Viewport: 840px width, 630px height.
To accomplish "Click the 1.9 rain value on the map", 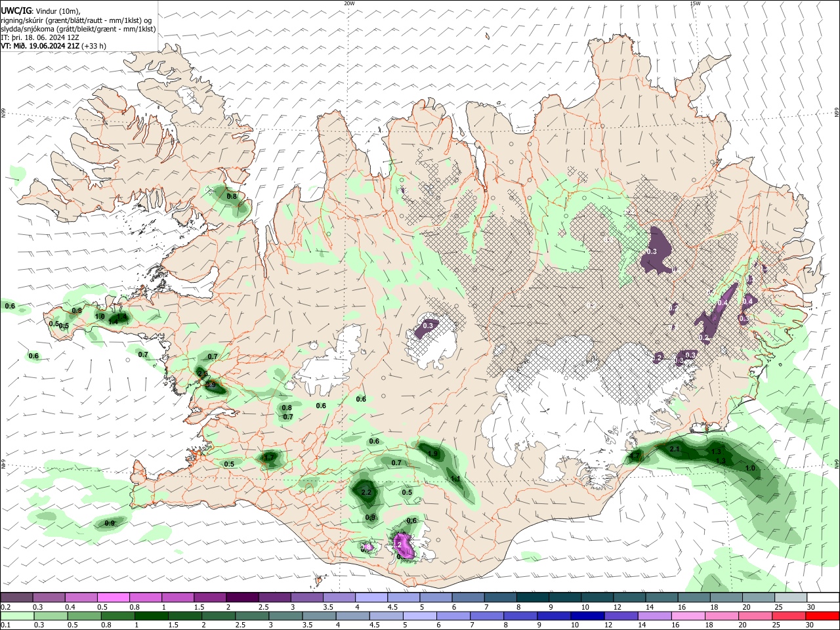I will pos(432,453).
